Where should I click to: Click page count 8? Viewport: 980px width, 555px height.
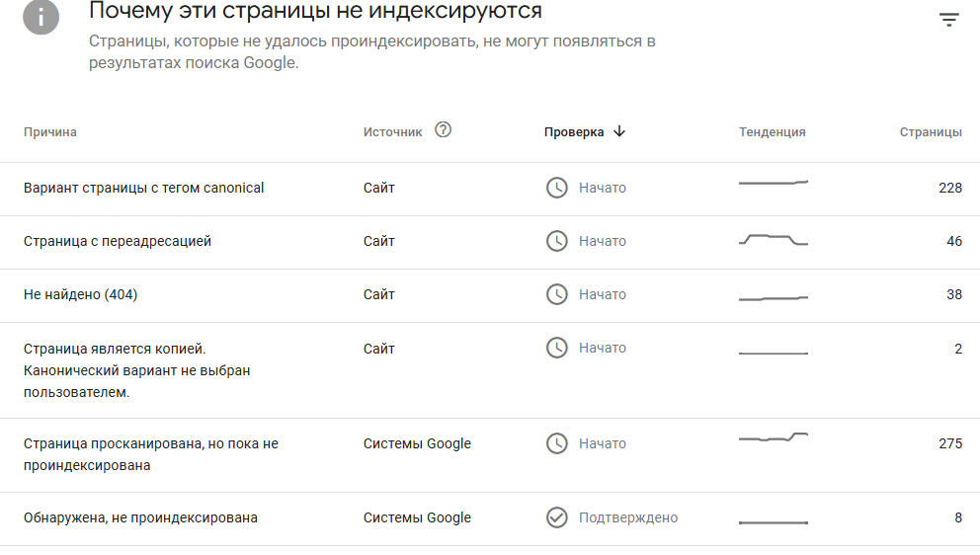tap(958, 517)
